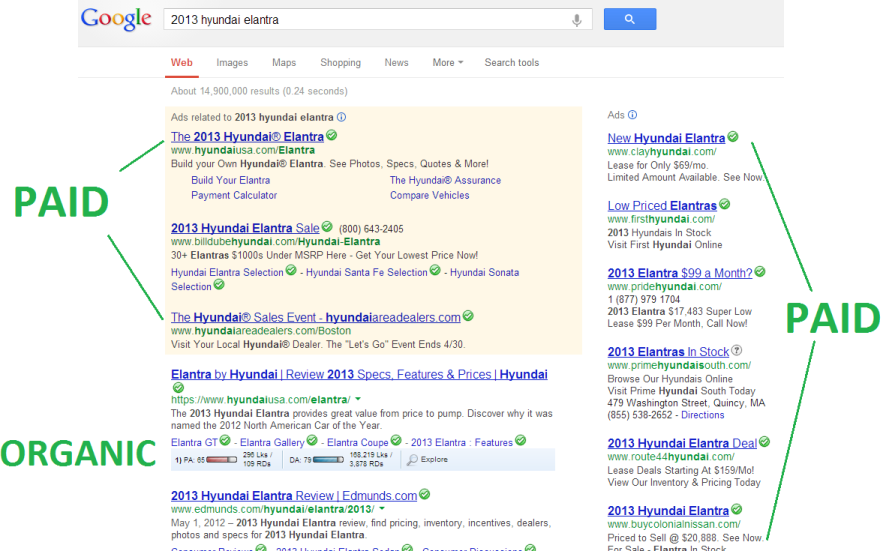This screenshot has height=551, width=883.
Task: Click green checkmark beside 'The 2013 Hyundai® Elantra'
Action: [x=332, y=135]
